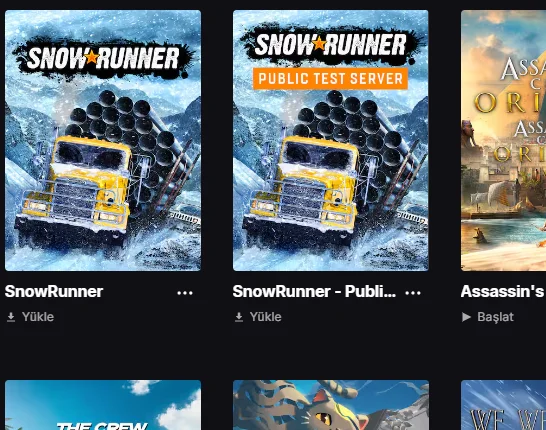Open options menu for SnowRunner Public Test Server
Image resolution: width=546 pixels, height=430 pixels.
tap(413, 293)
